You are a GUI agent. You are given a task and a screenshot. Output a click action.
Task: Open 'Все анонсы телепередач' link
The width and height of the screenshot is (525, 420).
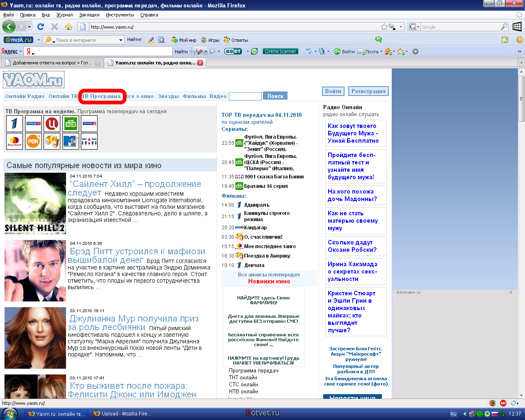click(x=269, y=274)
